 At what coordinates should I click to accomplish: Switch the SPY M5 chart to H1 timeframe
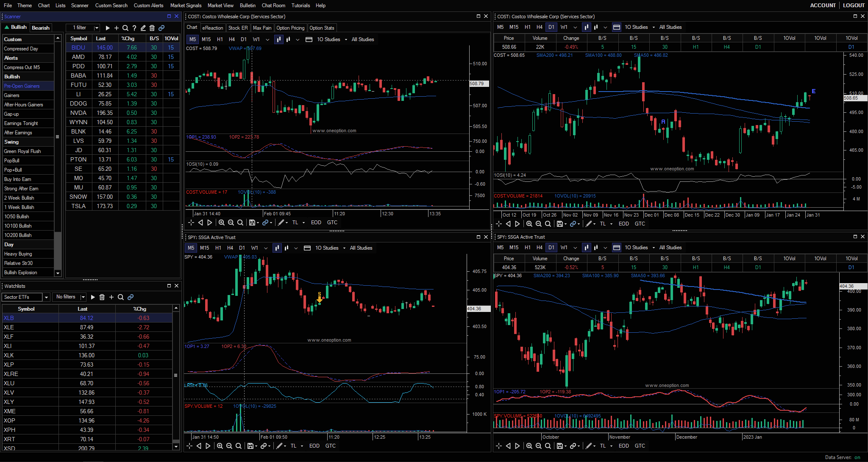218,248
